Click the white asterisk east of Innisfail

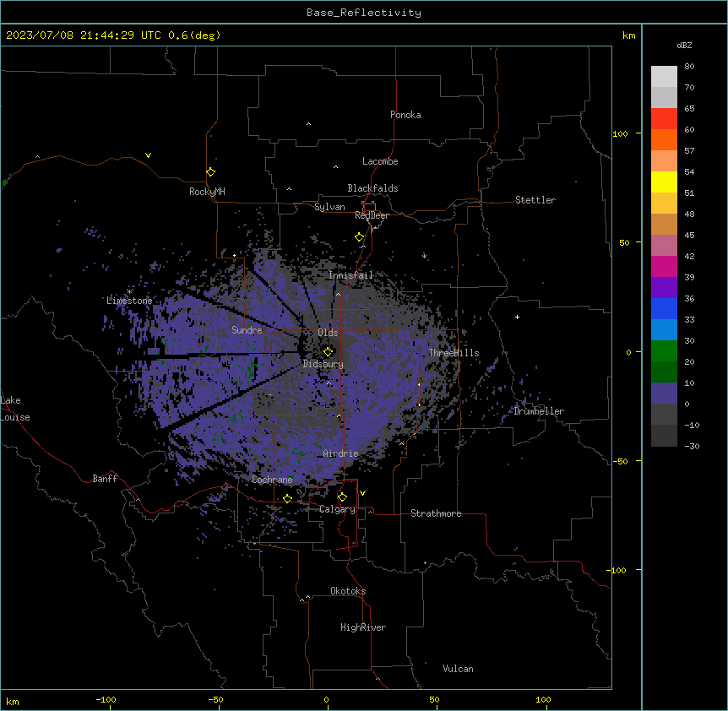point(424,256)
